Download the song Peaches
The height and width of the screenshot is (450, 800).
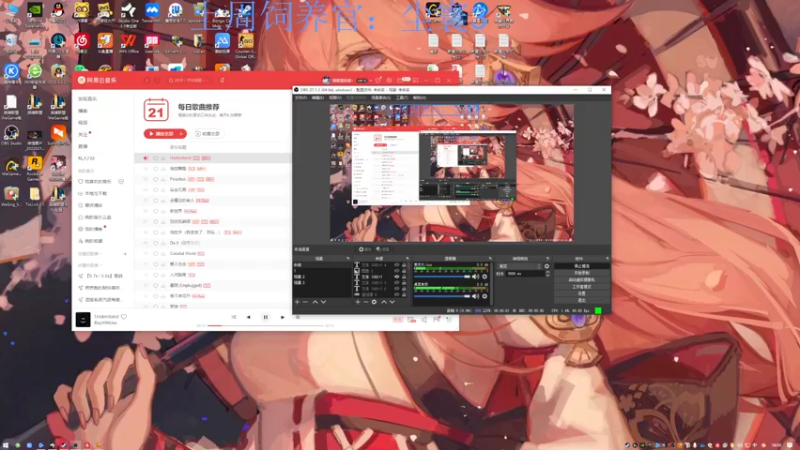(x=163, y=179)
